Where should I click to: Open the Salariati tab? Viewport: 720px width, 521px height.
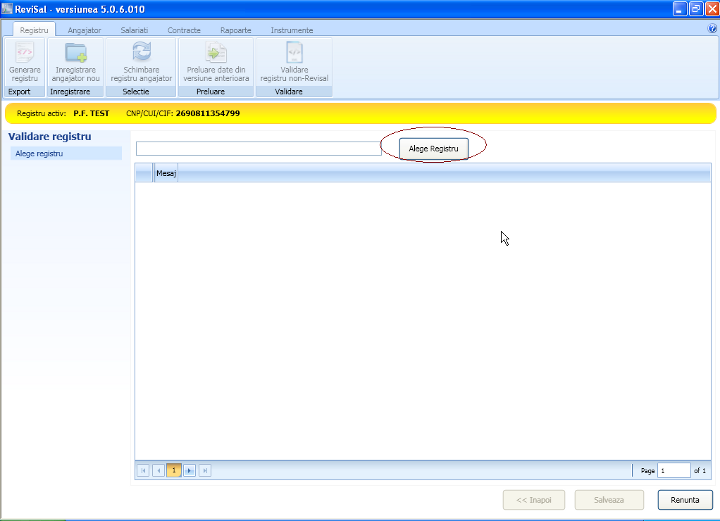tap(134, 30)
